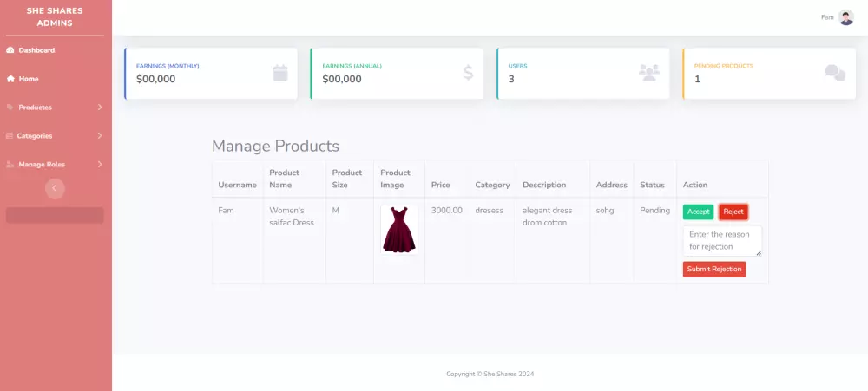868x391 pixels.
Task: Select the EARNINGS (MONTHLY) label
Action: click(168, 66)
